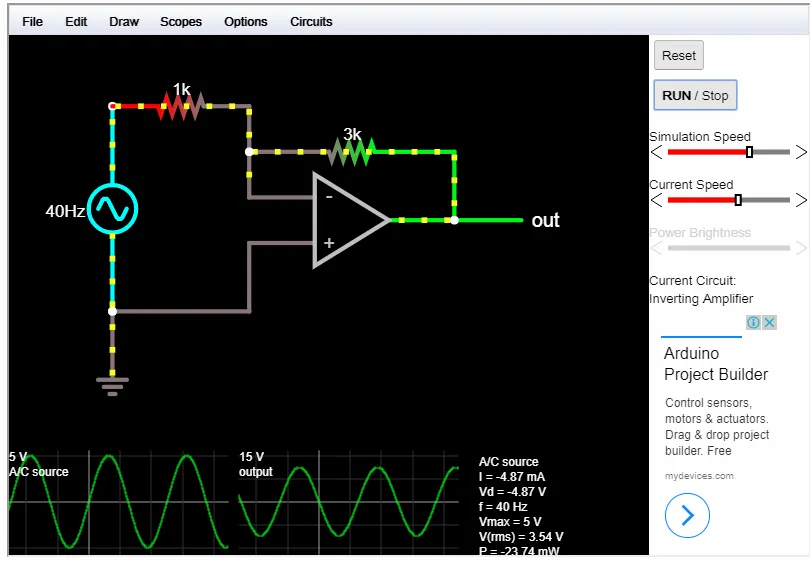Select the op-amp triangle
The height and width of the screenshot is (567, 810).
(351, 220)
